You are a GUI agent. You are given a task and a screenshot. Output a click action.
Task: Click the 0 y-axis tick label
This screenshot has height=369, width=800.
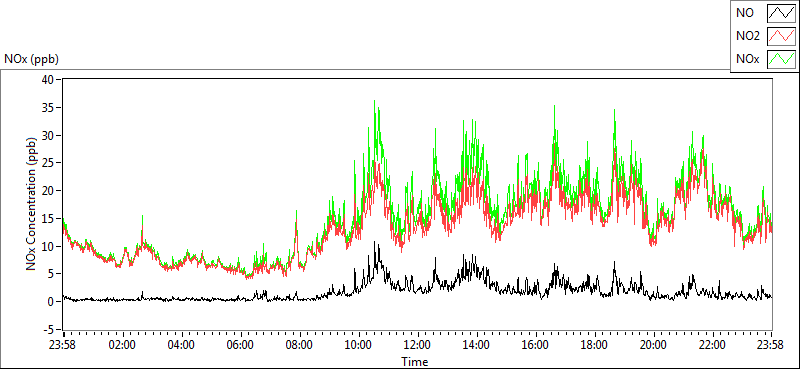point(52,302)
